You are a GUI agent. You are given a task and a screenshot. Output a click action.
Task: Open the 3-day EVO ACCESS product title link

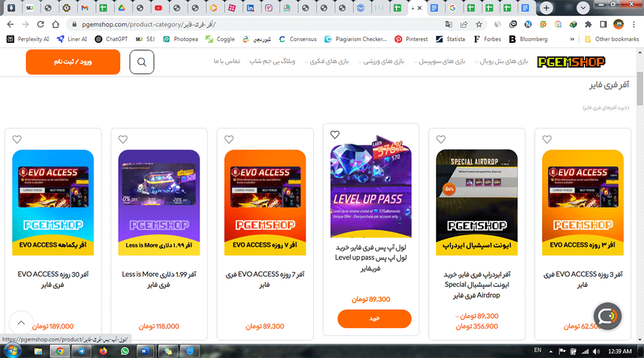583,279
